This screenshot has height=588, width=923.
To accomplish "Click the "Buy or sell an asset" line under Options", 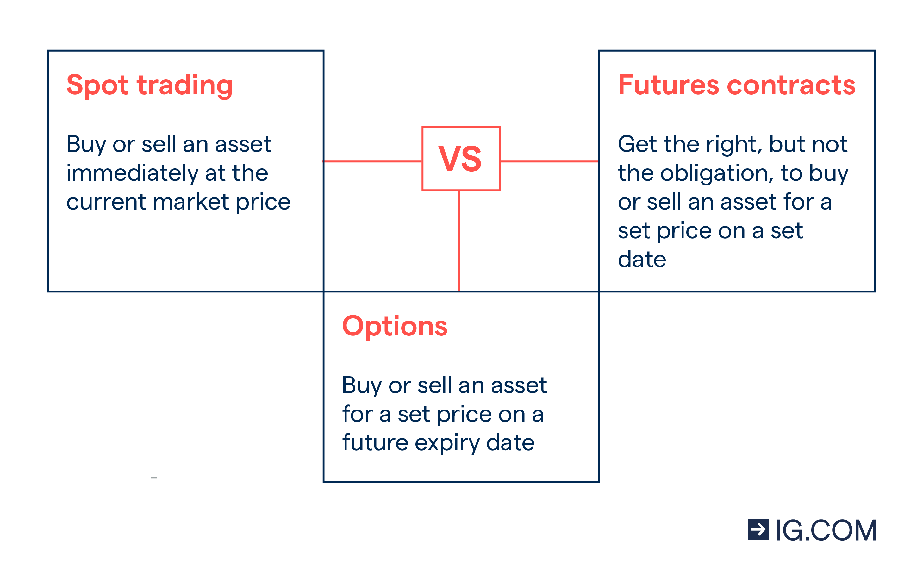I will tap(444, 385).
